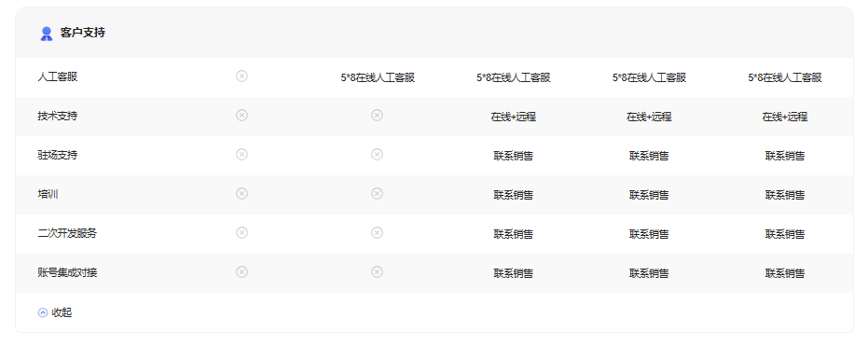Image resolution: width=868 pixels, height=346 pixels.
Task: Click the 客户支持 section header title
Action: (82, 33)
